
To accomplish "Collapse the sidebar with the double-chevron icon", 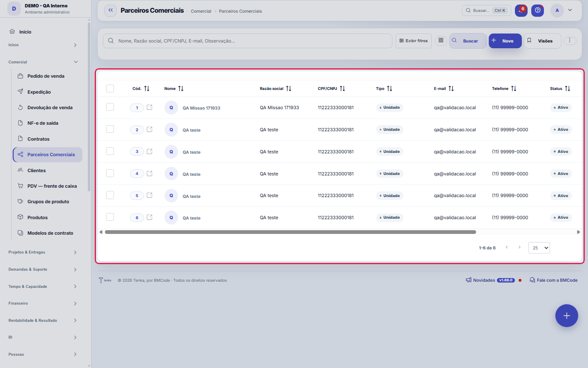I will click(x=110, y=10).
